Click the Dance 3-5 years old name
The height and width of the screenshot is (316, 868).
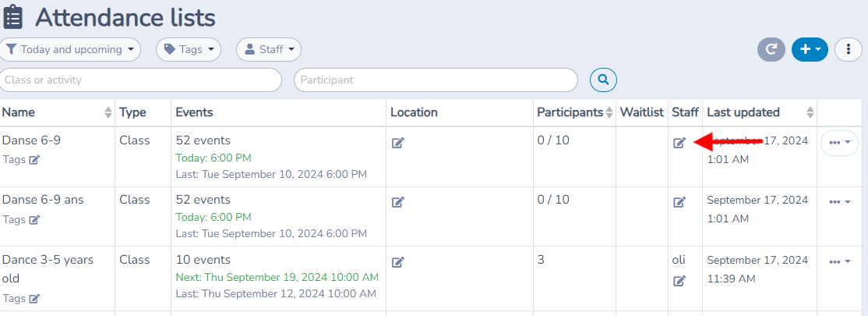48,269
